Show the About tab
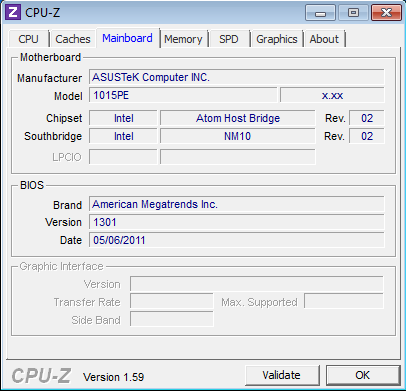406x391 pixels. coord(324,39)
